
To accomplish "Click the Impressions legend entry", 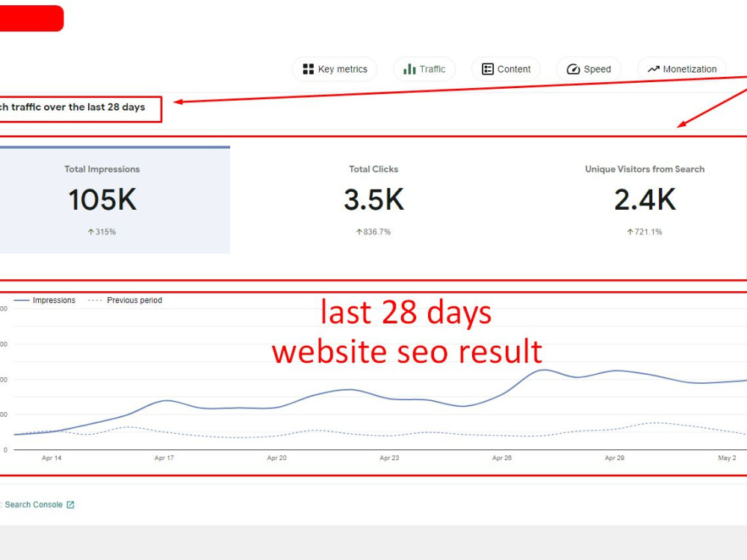I will coord(44,300).
